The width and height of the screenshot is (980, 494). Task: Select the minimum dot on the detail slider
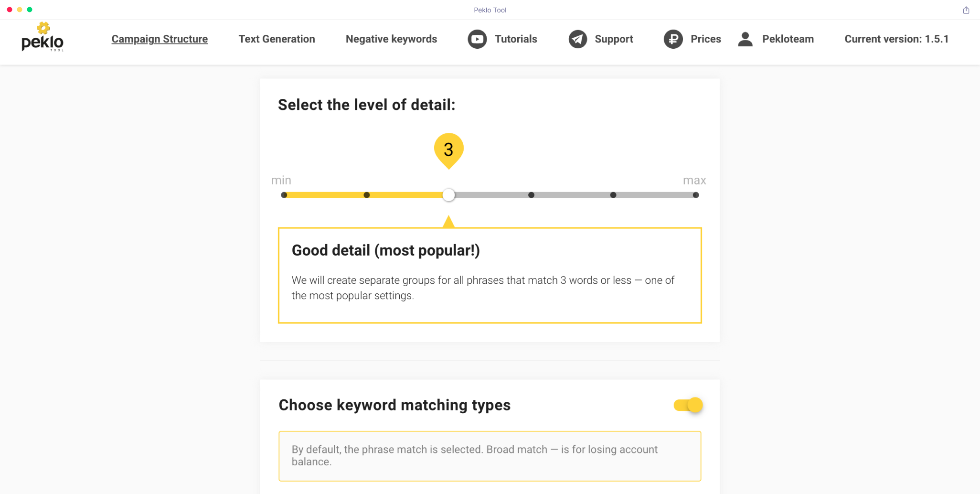point(285,195)
